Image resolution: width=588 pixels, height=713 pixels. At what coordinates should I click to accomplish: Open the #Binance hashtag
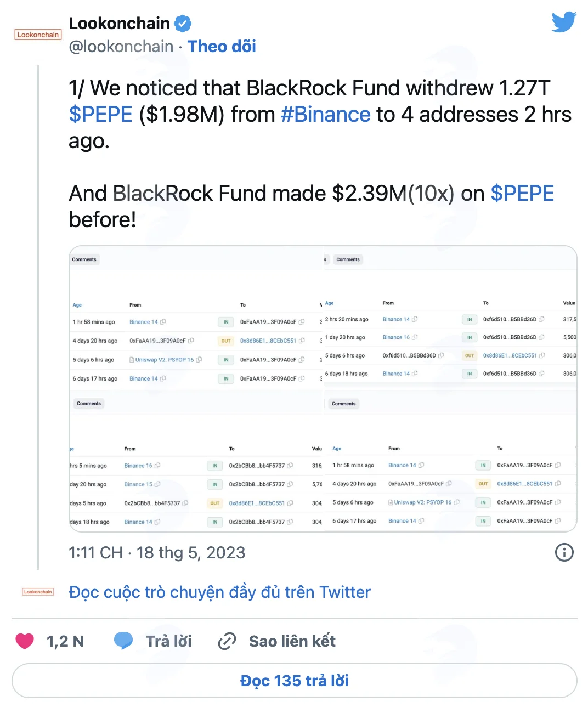pos(325,115)
